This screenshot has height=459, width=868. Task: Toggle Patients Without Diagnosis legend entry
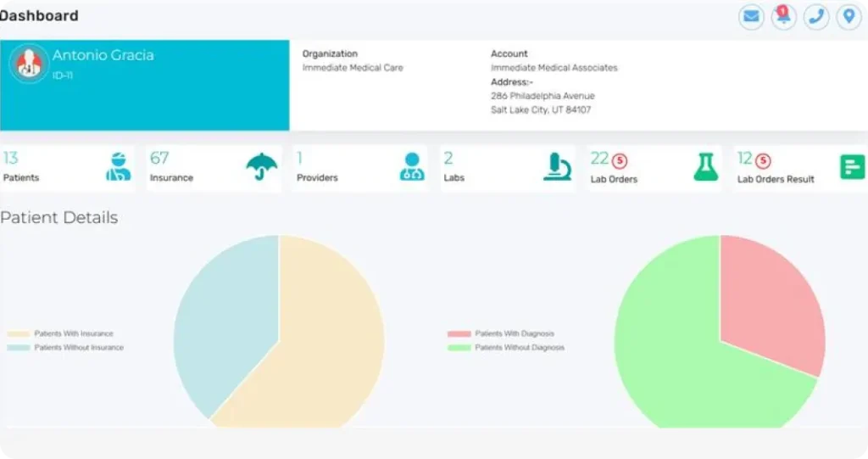[x=519, y=348]
